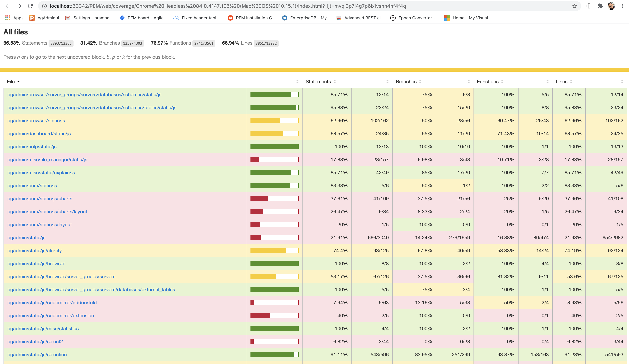Reload the coverage report page

tap(30, 6)
